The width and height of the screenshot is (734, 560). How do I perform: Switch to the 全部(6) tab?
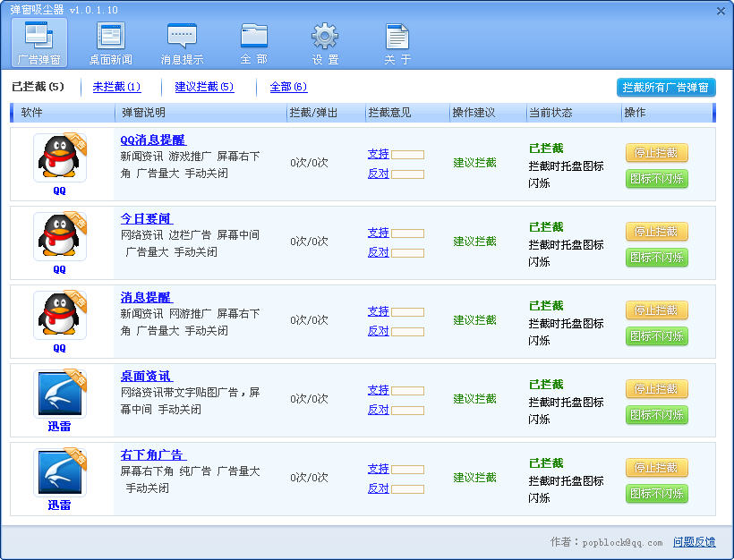tap(288, 87)
